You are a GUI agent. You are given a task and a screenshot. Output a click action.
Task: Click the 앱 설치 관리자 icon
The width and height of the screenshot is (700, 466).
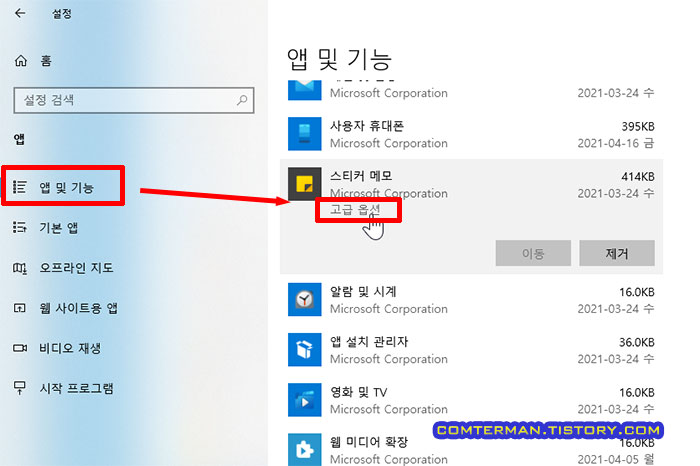304,350
